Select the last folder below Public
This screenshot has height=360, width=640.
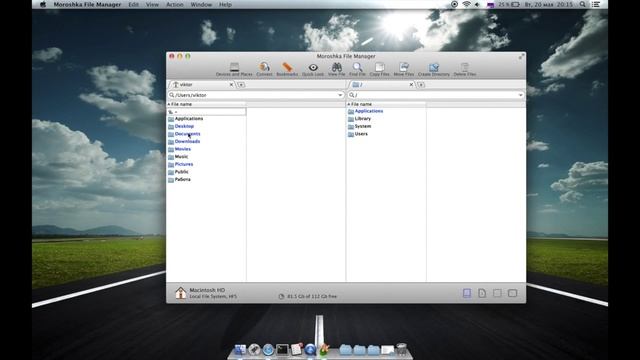pyautogui.click(x=207, y=180)
